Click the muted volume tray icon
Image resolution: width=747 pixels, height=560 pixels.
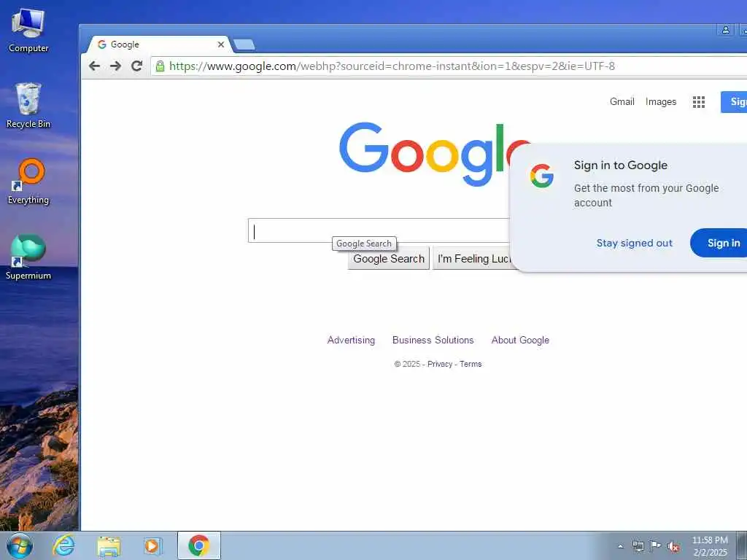coord(673,546)
